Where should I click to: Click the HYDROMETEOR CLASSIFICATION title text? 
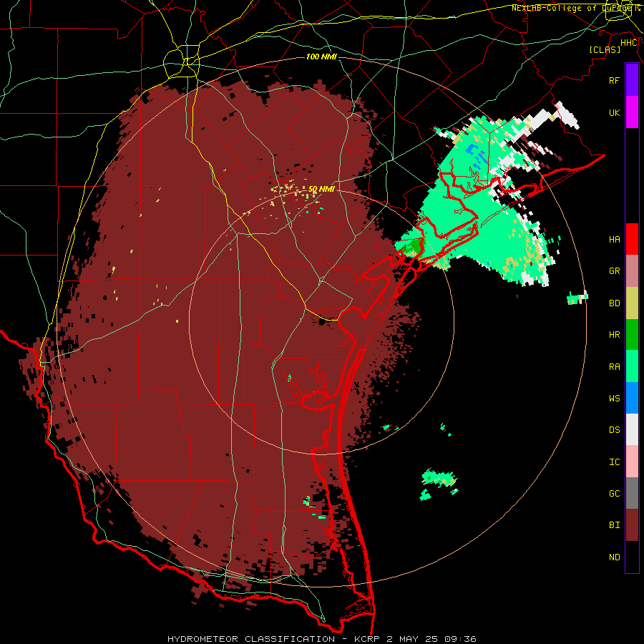251,639
